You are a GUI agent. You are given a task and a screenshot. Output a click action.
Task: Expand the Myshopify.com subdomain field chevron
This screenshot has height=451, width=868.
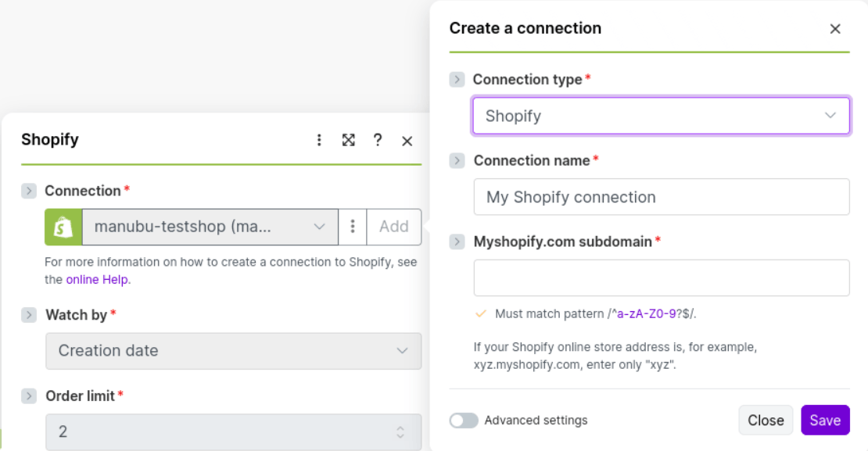pyautogui.click(x=457, y=242)
